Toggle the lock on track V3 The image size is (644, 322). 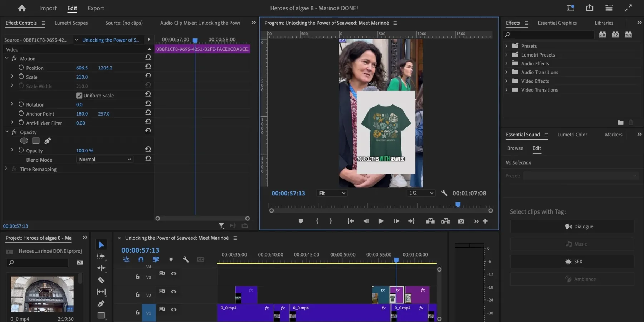coord(137,277)
